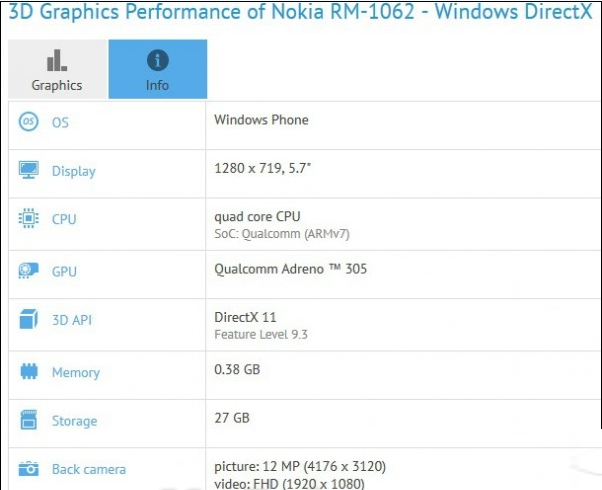
Task: Click the Memory module icon
Action: [28, 371]
